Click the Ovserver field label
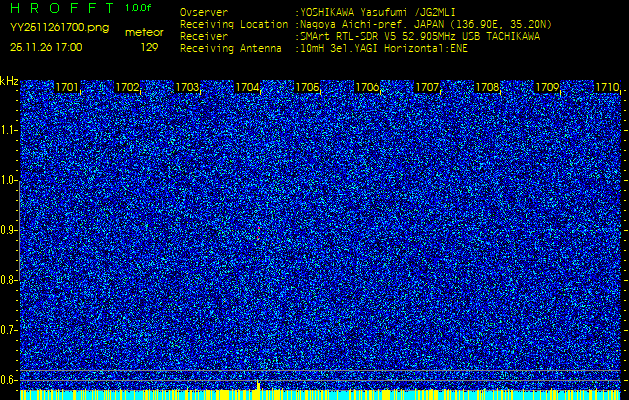The width and height of the screenshot is (629, 400). (204, 12)
